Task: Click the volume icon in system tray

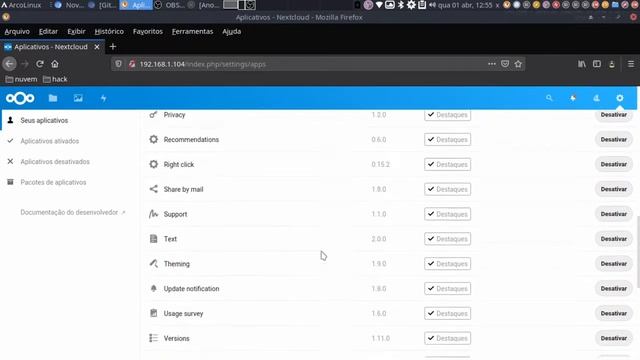Action: pos(432,5)
